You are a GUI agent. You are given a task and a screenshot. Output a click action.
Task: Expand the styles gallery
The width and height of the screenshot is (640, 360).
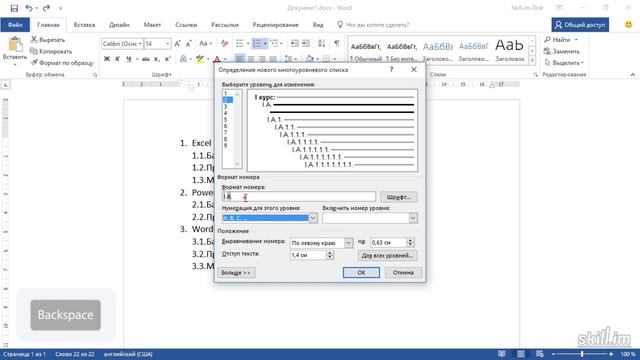click(x=532, y=61)
